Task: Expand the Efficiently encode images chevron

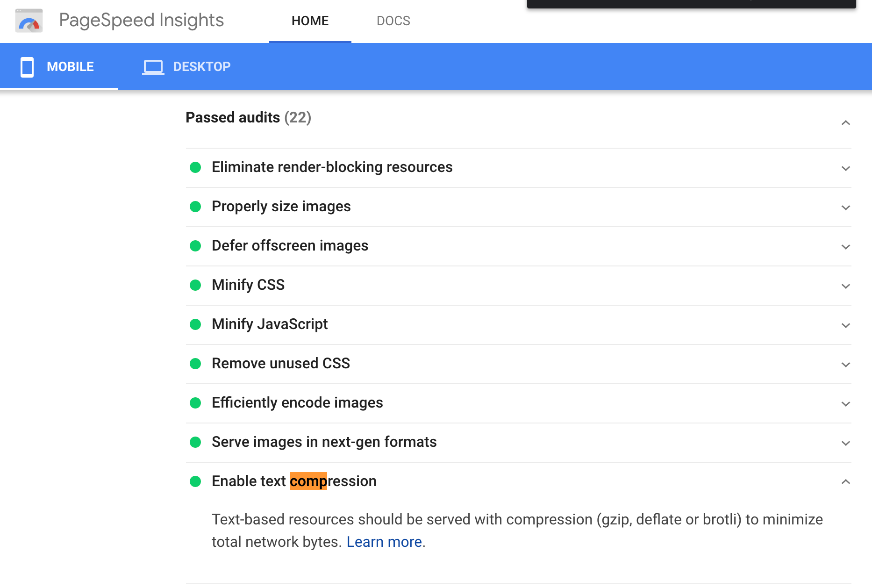Action: tap(845, 404)
